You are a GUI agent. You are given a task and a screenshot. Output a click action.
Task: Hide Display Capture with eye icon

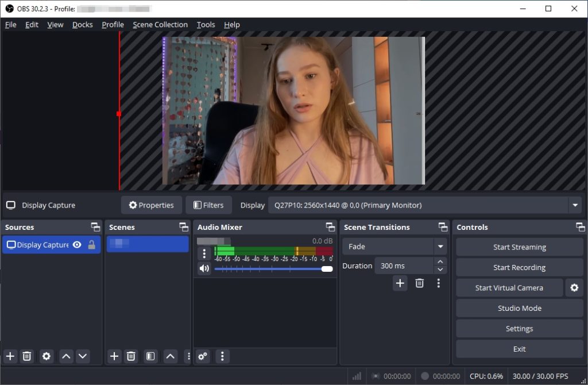(x=77, y=245)
